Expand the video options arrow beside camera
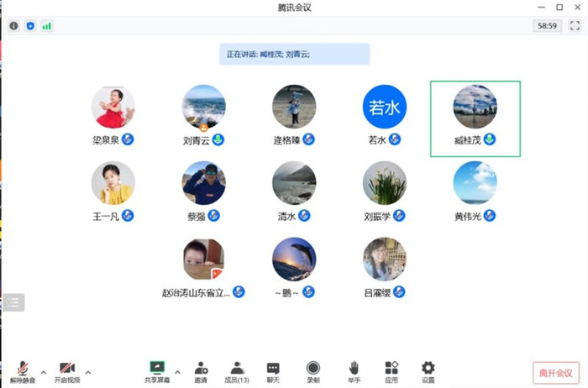The image size is (588, 388). (x=88, y=371)
